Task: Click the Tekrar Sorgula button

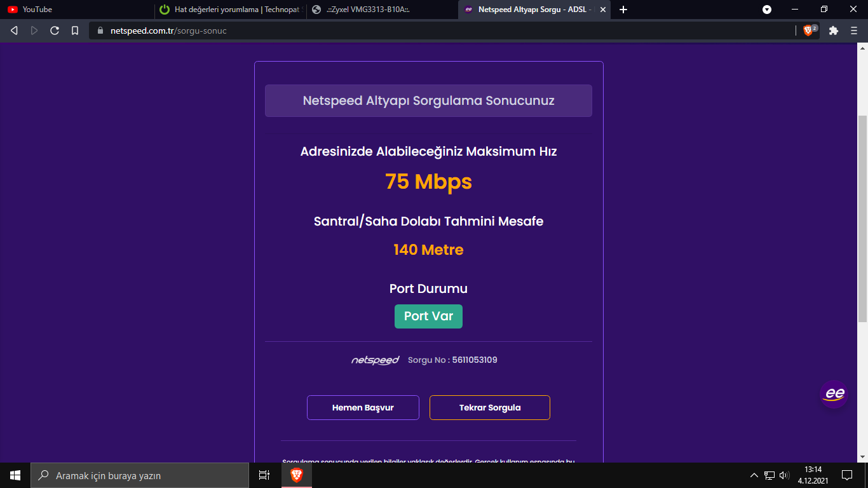Action: click(x=490, y=408)
